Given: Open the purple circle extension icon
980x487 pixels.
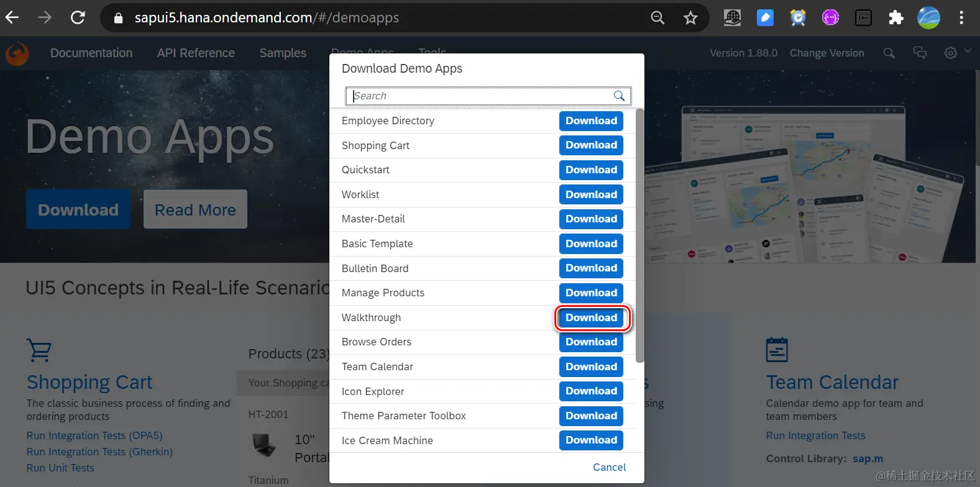Looking at the screenshot, I should (830, 17).
